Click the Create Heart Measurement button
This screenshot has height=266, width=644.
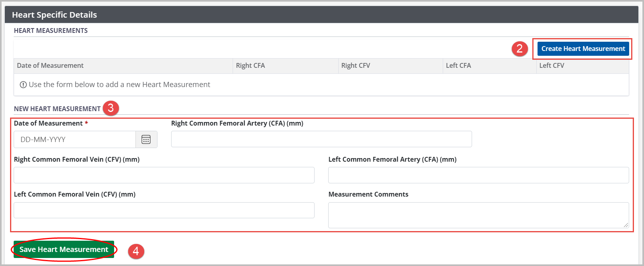pyautogui.click(x=582, y=49)
